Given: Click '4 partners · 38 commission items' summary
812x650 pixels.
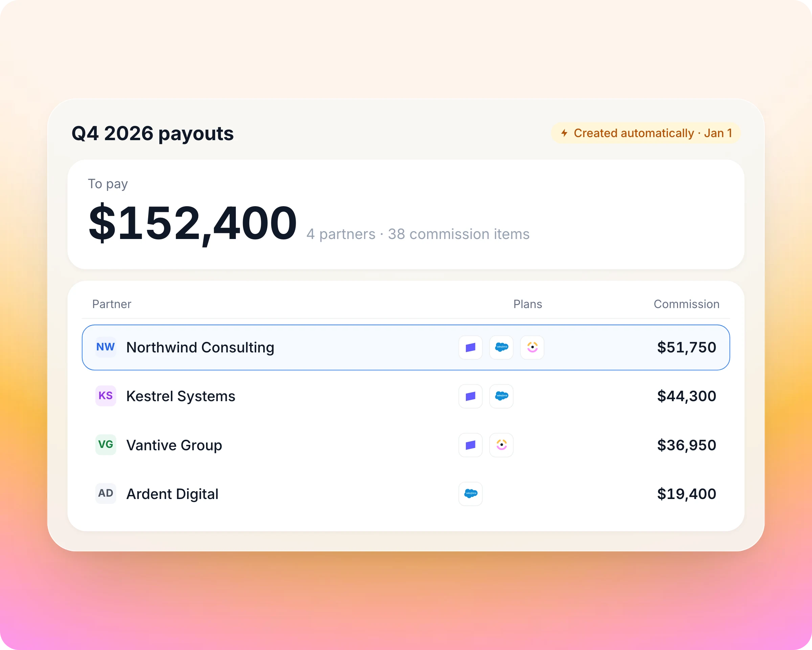Looking at the screenshot, I should 418,234.
